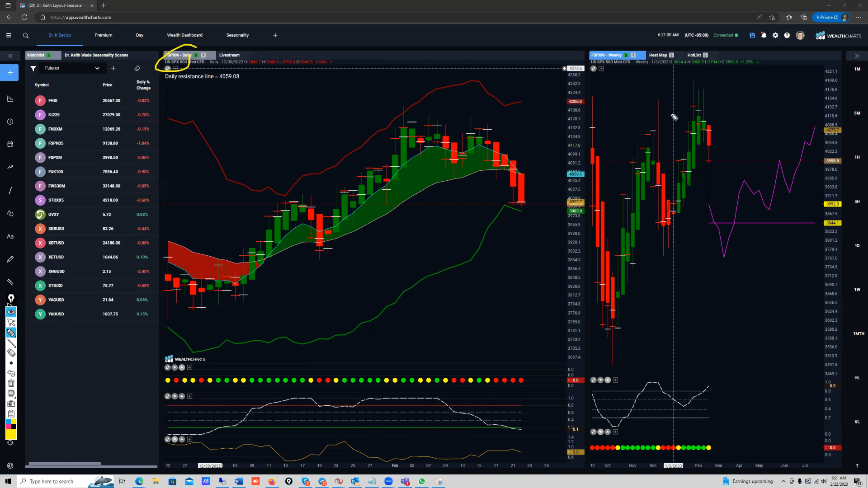The width and height of the screenshot is (868, 488).
Task: Expand plus box at top of weekly chart
Action: 601,69
